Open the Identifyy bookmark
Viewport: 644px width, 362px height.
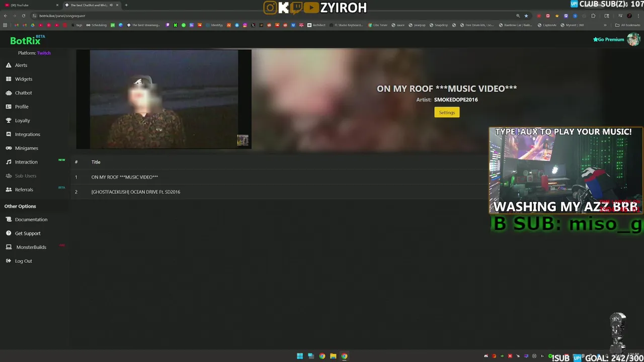(x=214, y=25)
